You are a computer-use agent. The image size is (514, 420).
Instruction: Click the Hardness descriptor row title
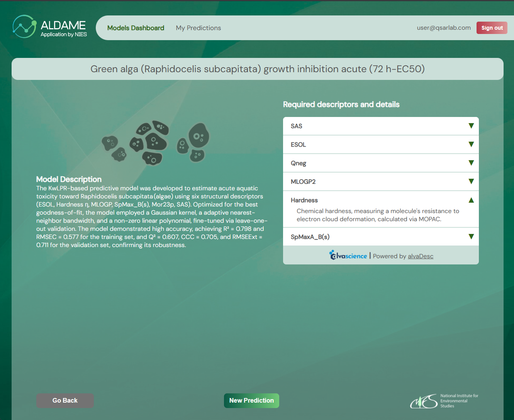pyautogui.click(x=304, y=200)
